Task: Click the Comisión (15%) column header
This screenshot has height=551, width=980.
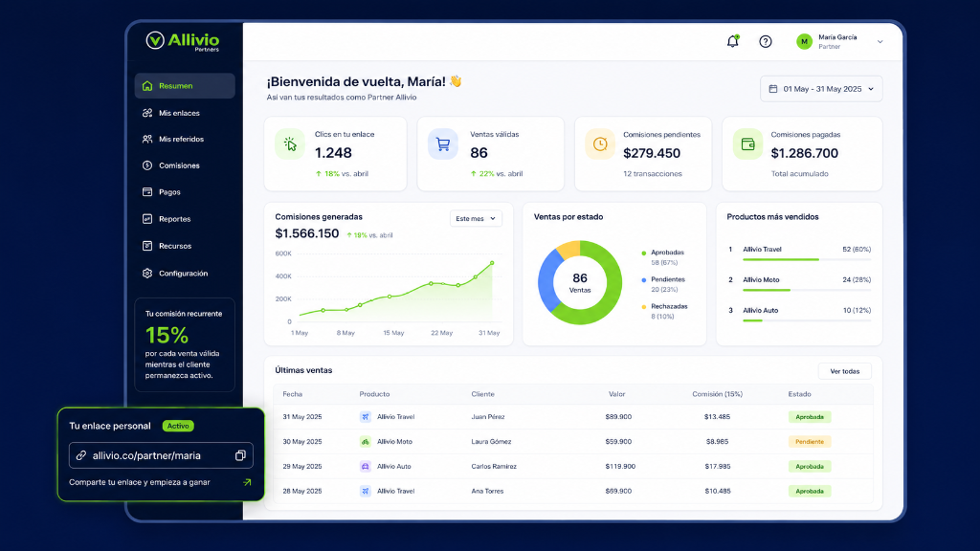Action: (x=717, y=394)
